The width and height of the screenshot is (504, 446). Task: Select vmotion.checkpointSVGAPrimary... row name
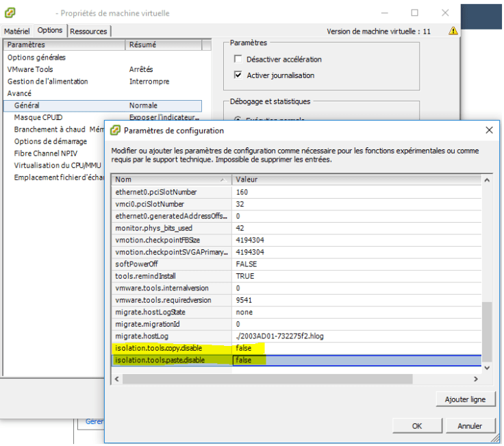coord(171,252)
